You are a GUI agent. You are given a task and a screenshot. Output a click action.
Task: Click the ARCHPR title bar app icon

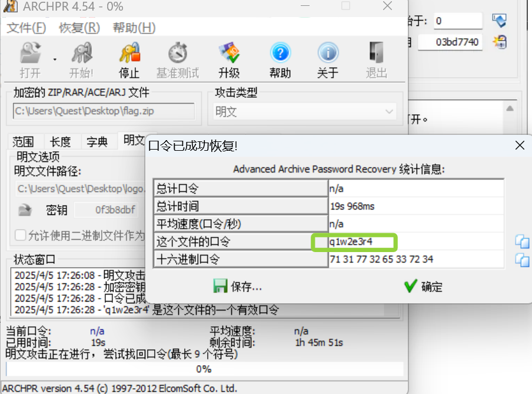(x=10, y=6)
